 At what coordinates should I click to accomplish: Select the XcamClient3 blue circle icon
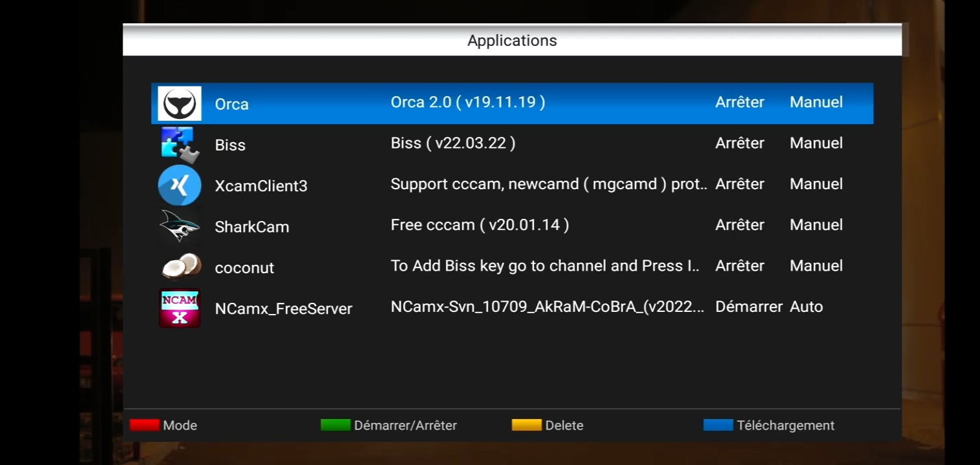click(x=179, y=185)
